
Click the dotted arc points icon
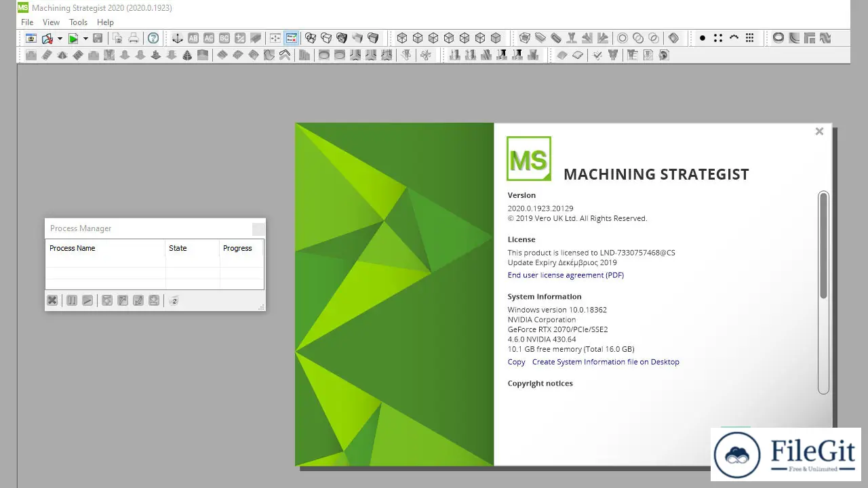pyautogui.click(x=734, y=39)
